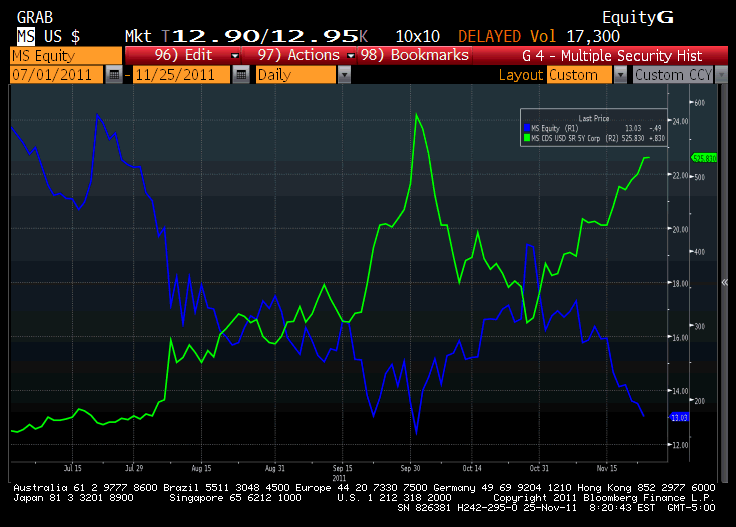Edit the start date 07/01/2011 field

[x=56, y=75]
